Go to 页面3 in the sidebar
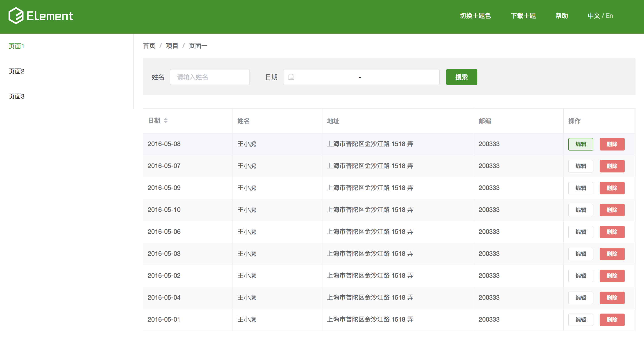 pyautogui.click(x=16, y=96)
